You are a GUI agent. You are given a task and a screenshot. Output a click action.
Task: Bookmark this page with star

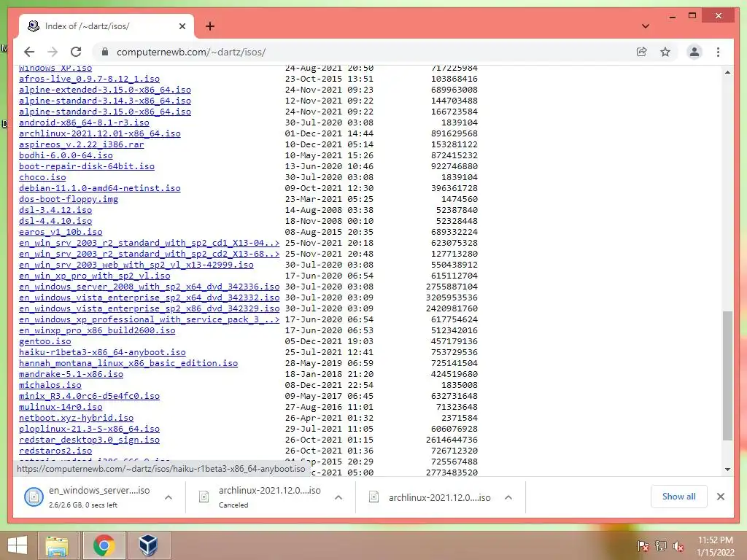click(665, 52)
